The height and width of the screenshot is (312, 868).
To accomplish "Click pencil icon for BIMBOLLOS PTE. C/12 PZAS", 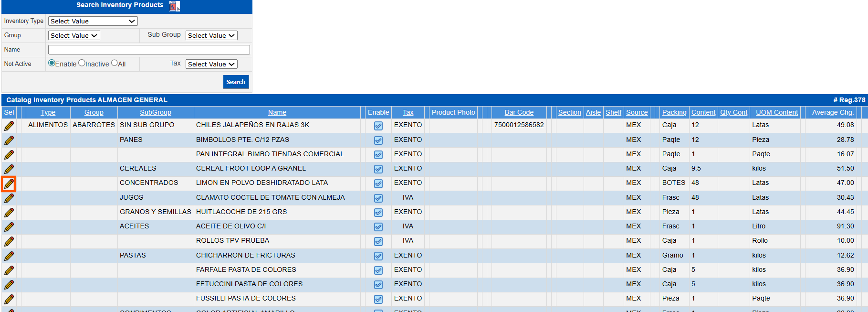I will click(9, 140).
